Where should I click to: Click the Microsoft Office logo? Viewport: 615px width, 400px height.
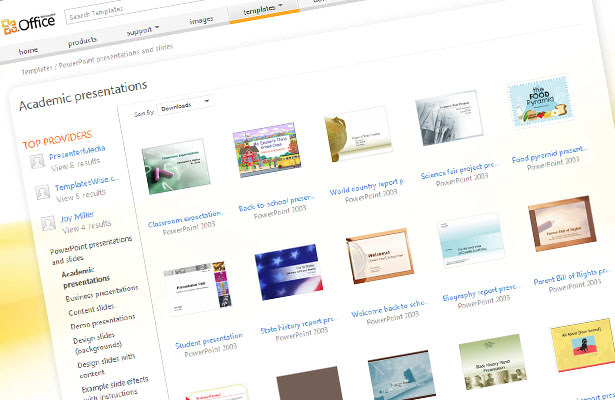29,25
